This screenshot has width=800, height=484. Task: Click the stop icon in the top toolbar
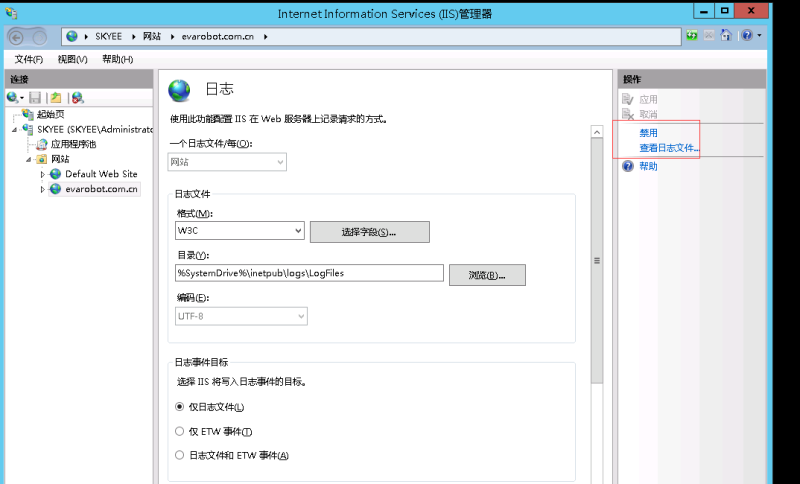pos(709,36)
